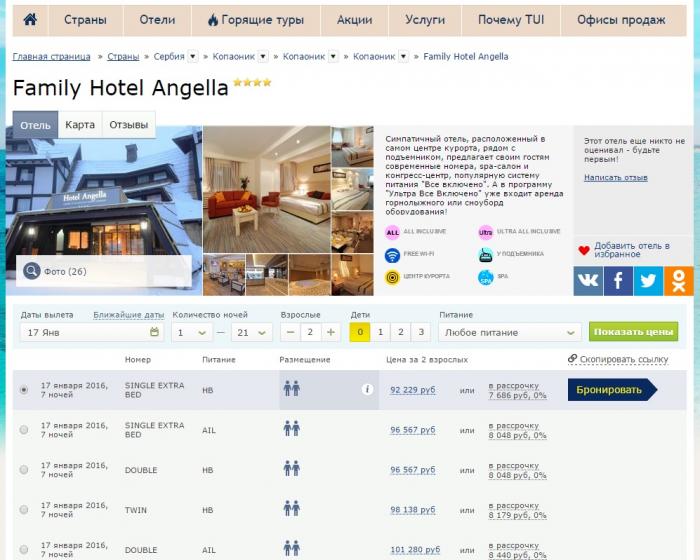Click the Ultra All Inclusive badge icon

(x=486, y=232)
